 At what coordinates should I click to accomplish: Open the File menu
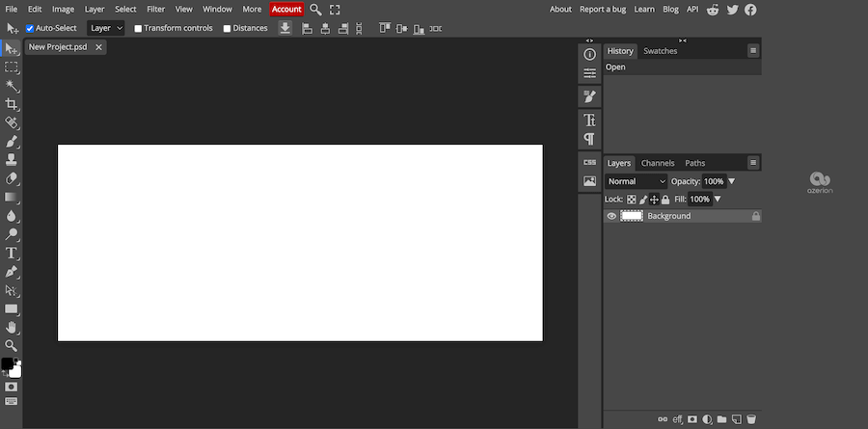click(x=11, y=10)
